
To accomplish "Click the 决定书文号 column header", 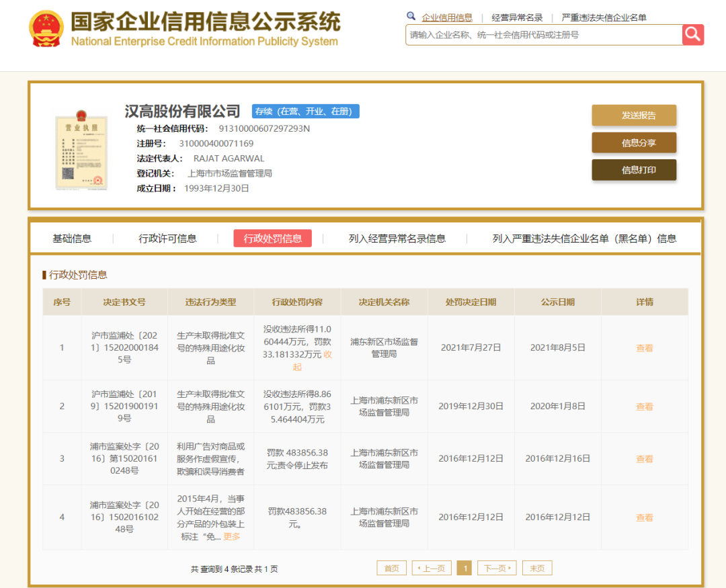I will [x=124, y=302].
